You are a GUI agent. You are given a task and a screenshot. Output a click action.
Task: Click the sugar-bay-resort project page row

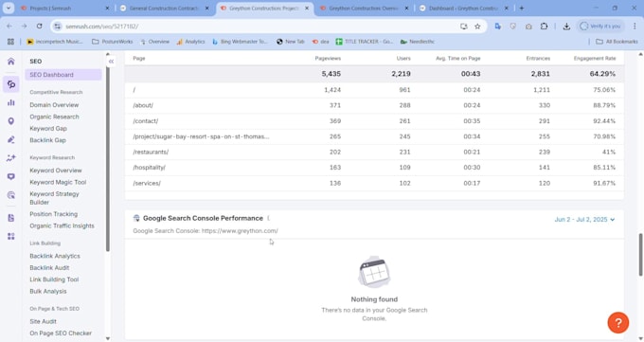[x=374, y=136]
